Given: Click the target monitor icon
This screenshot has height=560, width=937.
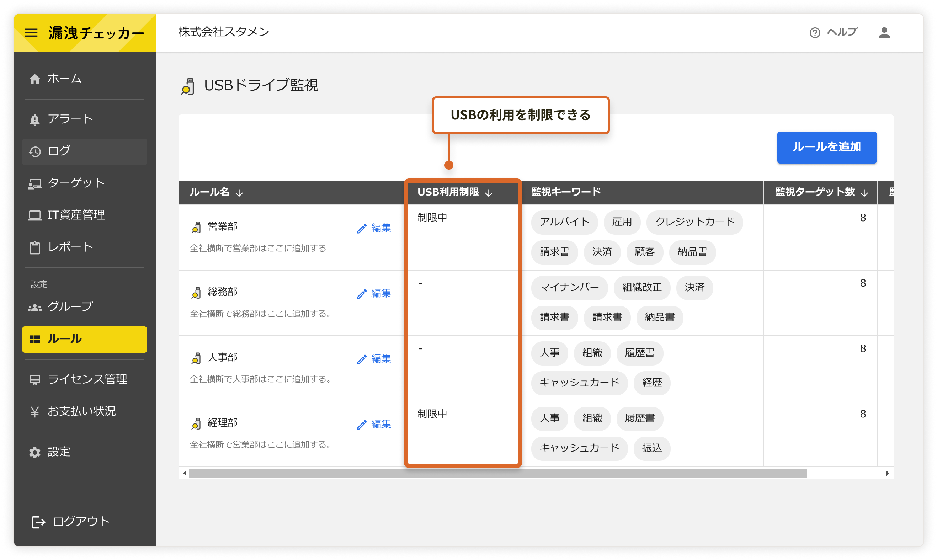Looking at the screenshot, I should click(35, 184).
